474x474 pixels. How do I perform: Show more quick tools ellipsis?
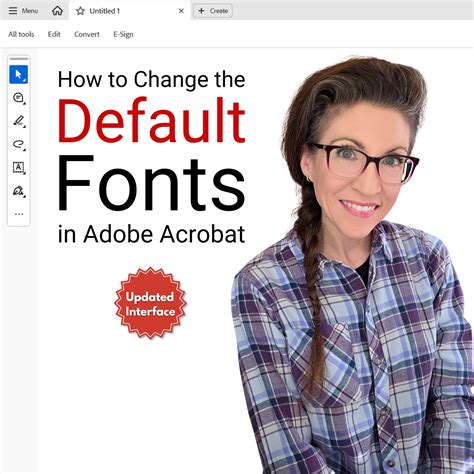pos(19,214)
